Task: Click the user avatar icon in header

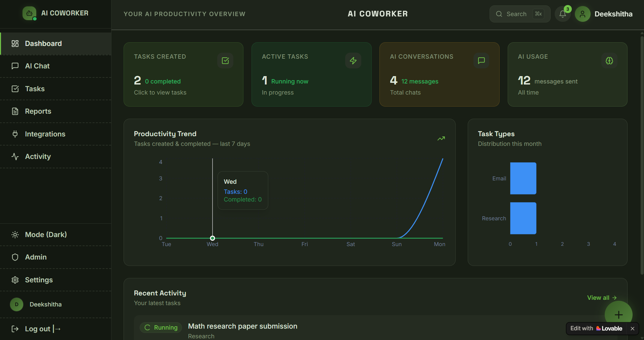Action: point(583,14)
